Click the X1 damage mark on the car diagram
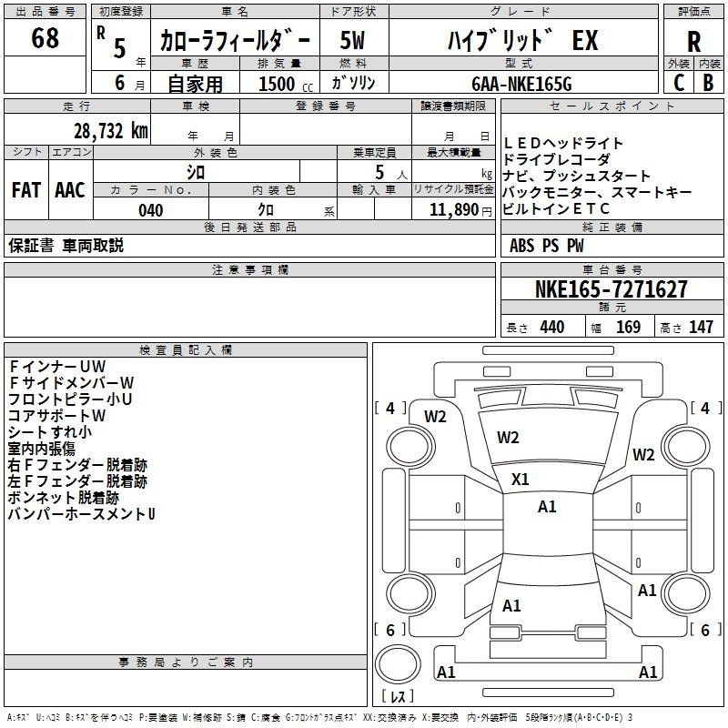Screen dimensions: 728x728 [521, 479]
